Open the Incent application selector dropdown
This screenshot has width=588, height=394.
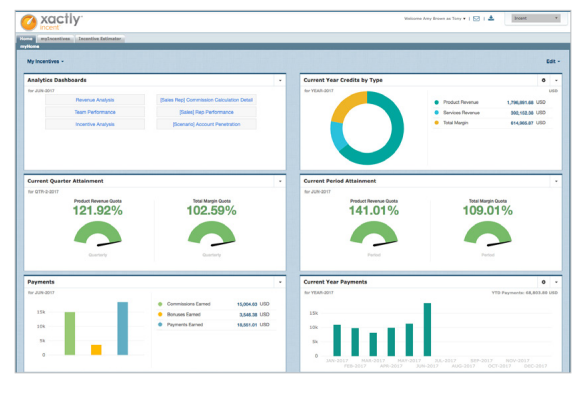[x=536, y=18]
